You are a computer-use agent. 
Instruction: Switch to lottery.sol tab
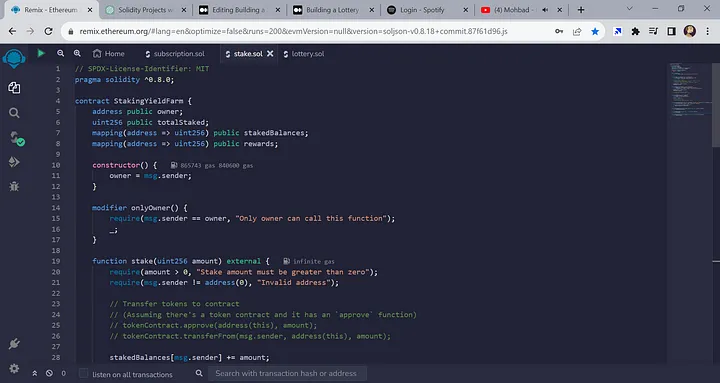[304, 54]
